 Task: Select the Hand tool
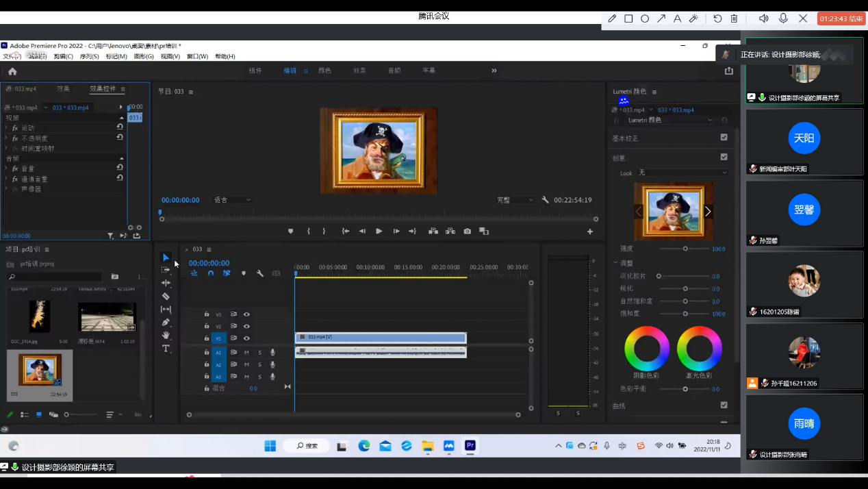click(166, 336)
